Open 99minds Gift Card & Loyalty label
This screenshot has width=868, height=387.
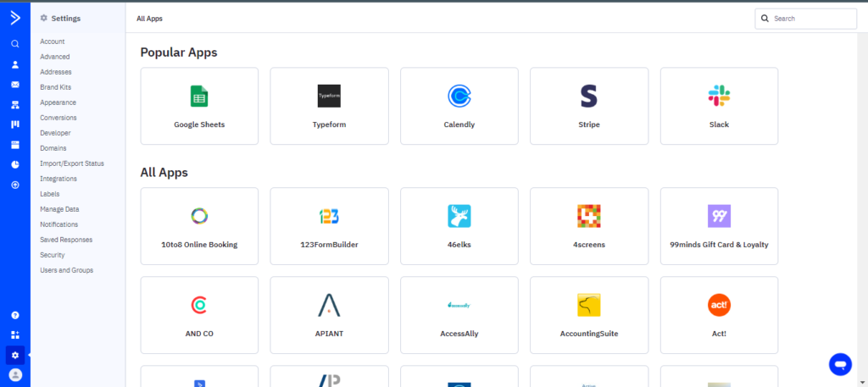tap(719, 245)
